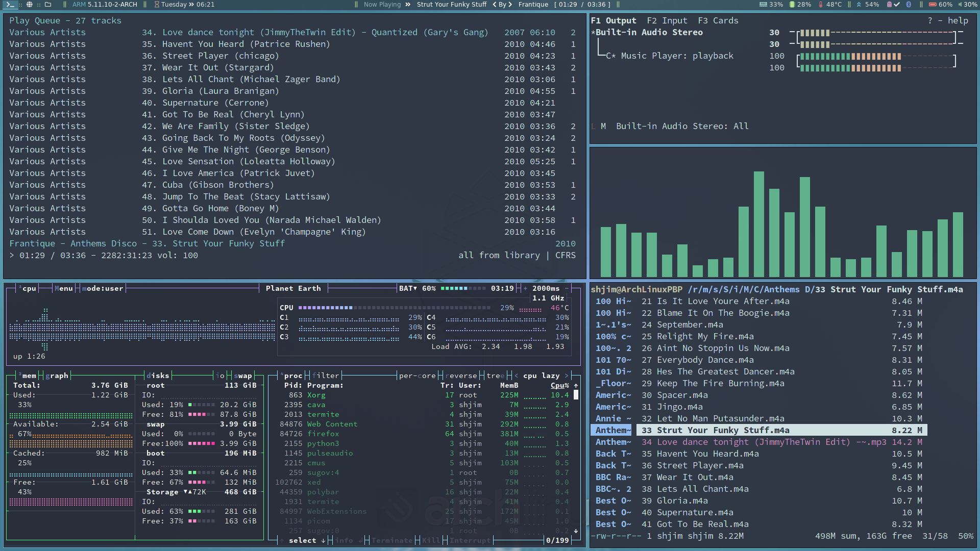Toggle per-core option in proc box
Image resolution: width=980 pixels, height=551 pixels.
(x=417, y=376)
